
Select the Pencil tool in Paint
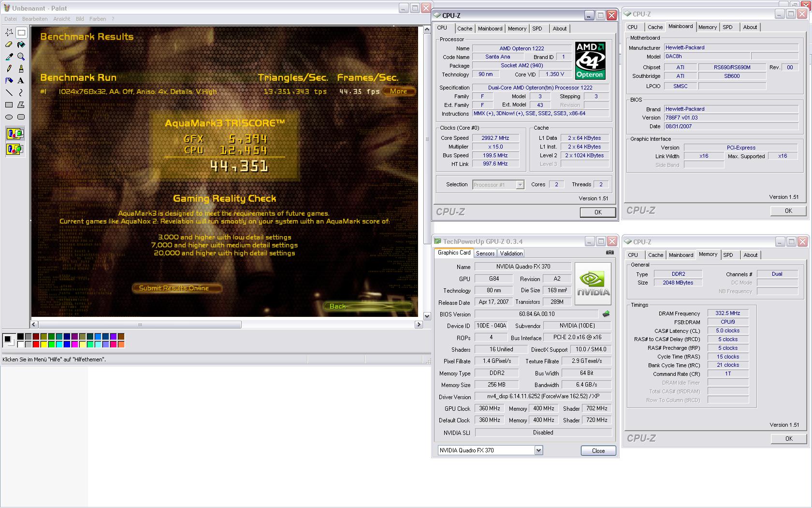coord(9,69)
